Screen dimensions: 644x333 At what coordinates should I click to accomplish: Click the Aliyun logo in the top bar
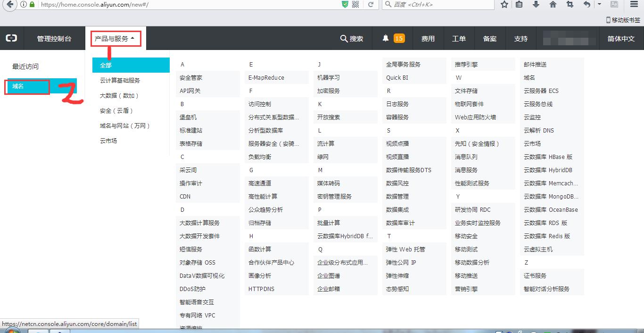[11, 38]
